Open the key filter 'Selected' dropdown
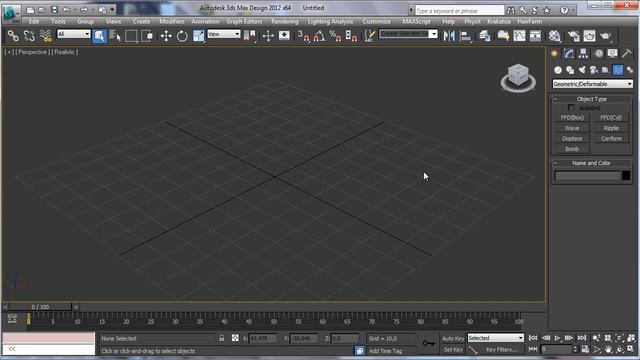The image size is (640, 360). tap(496, 338)
